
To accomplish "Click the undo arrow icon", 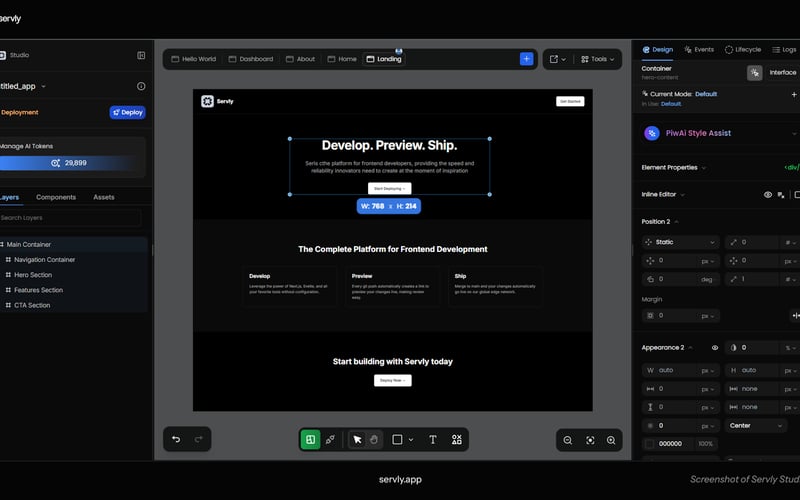I will (176, 439).
